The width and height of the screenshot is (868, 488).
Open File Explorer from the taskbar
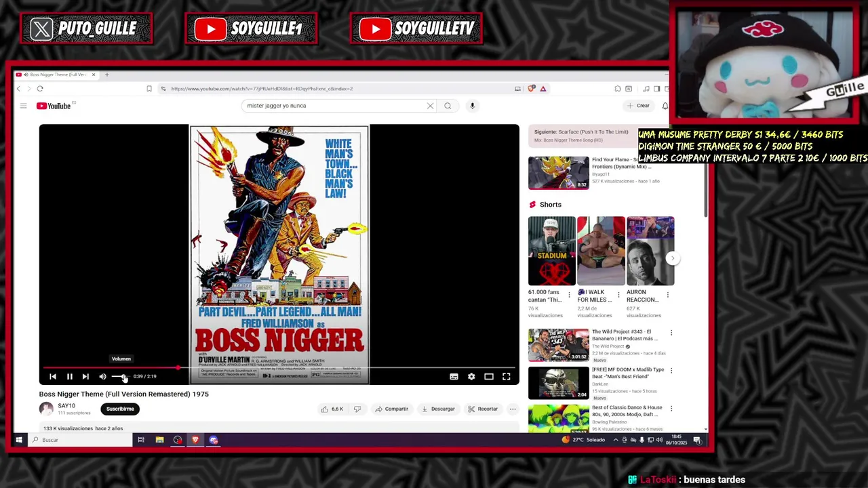pyautogui.click(x=159, y=440)
